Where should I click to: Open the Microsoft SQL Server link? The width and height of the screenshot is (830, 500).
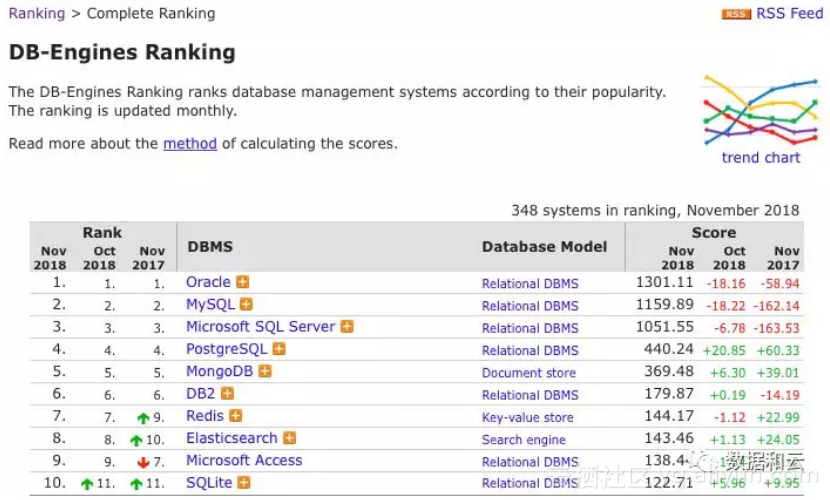click(x=260, y=326)
